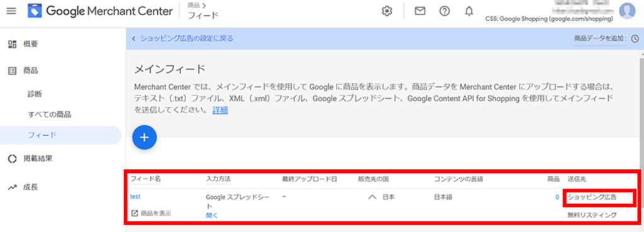Click the 日本語 language cell

443,197
